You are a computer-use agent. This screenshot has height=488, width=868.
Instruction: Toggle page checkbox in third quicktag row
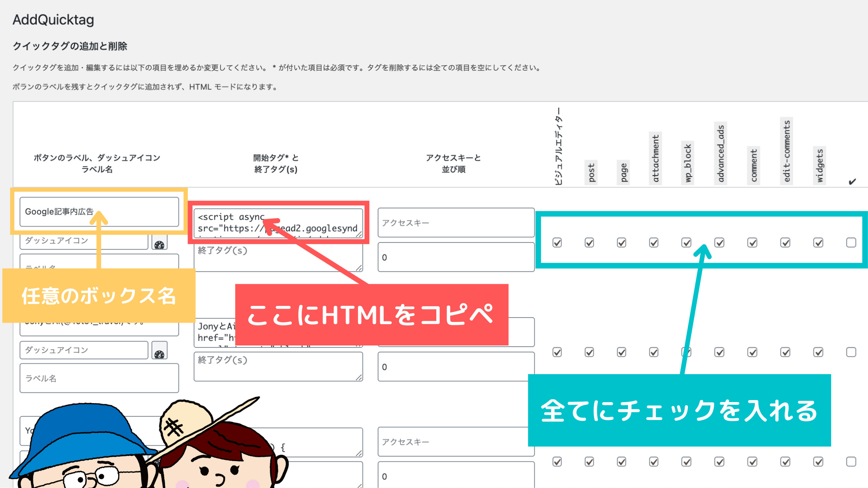[622, 462]
